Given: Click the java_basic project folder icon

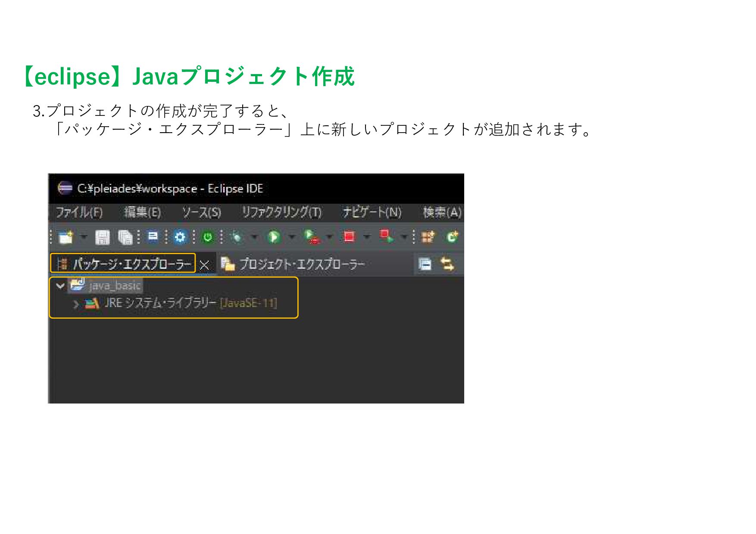Looking at the screenshot, I should coord(77,285).
